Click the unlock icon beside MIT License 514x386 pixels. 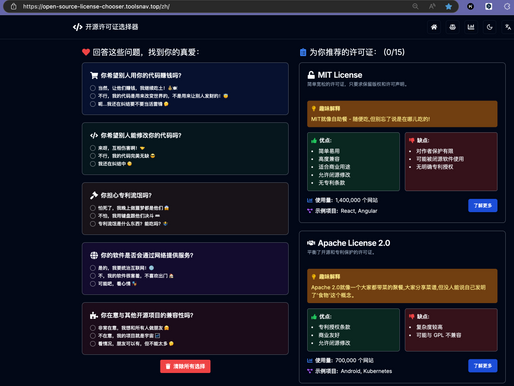311,75
